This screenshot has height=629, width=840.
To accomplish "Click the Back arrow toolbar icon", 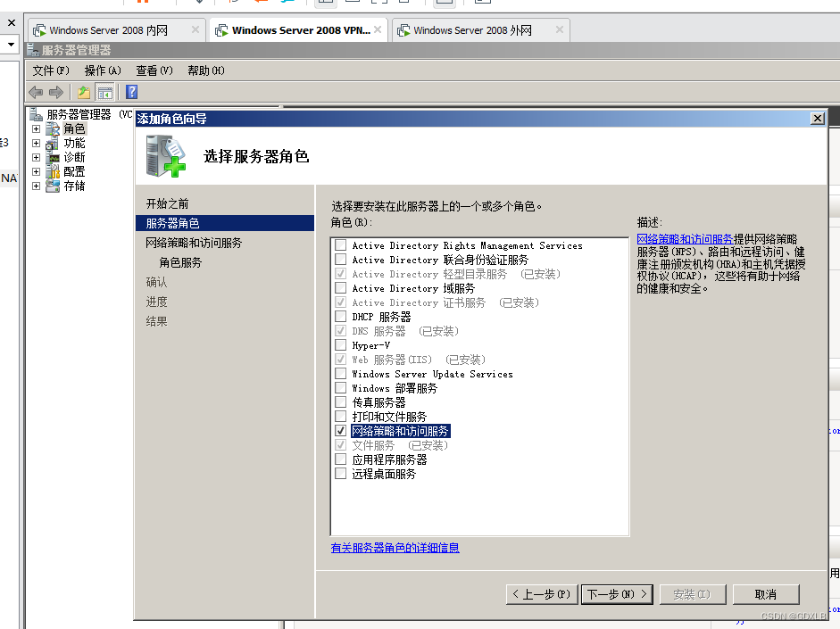I will pos(36,92).
